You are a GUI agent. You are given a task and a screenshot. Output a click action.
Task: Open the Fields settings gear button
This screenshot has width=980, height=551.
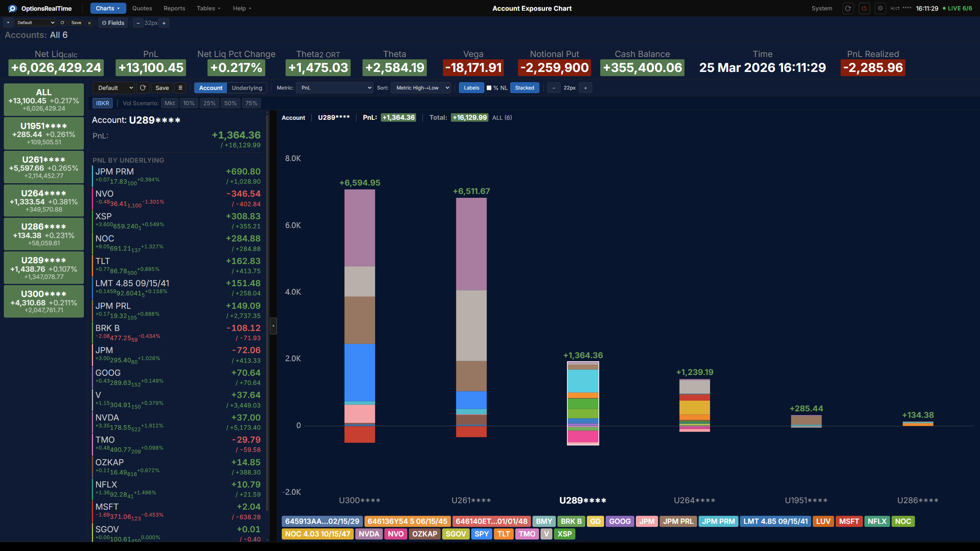[113, 23]
